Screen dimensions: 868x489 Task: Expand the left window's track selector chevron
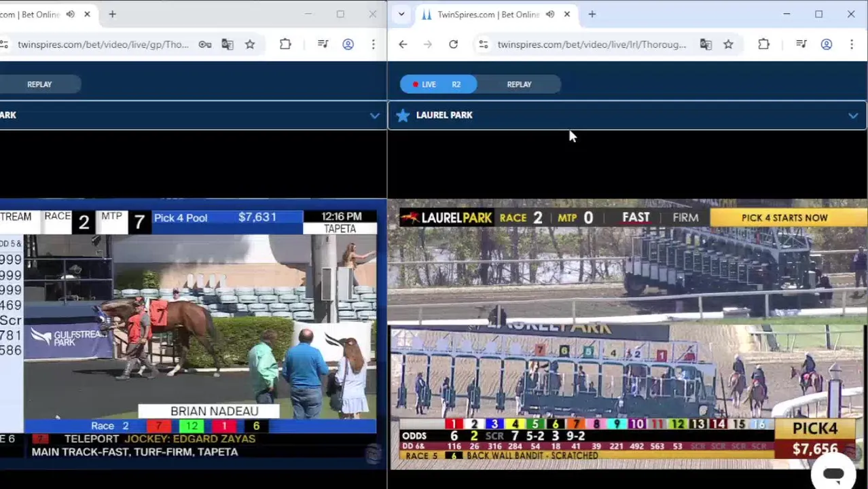pyautogui.click(x=374, y=115)
